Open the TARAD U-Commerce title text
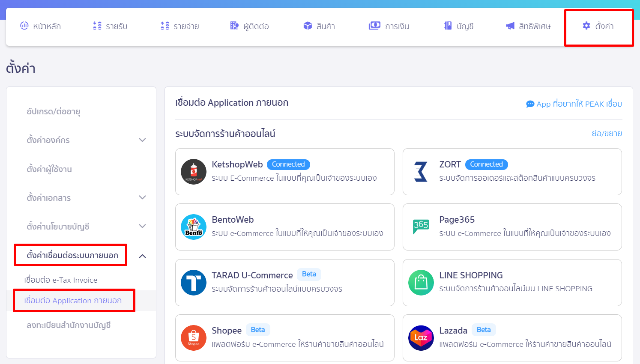The height and width of the screenshot is (364, 640). coord(252,275)
